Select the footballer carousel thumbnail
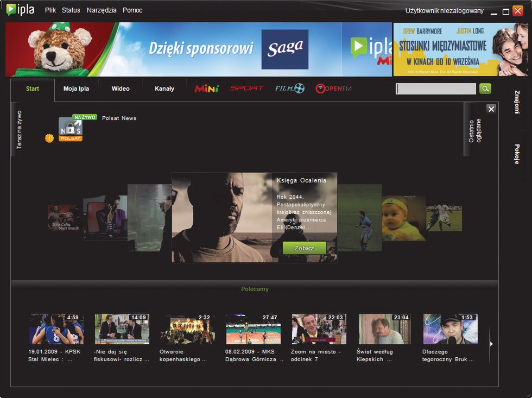Screen dimensions: 532x398 pos(359,218)
